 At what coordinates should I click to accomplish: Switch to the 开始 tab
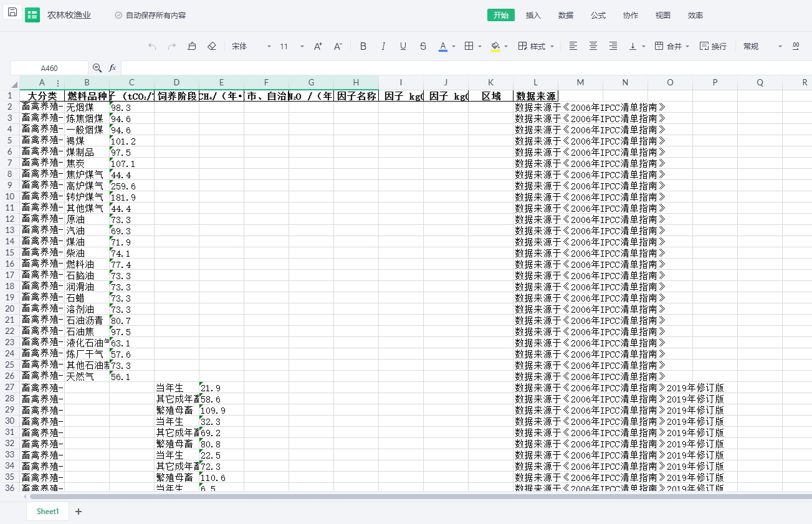click(501, 16)
